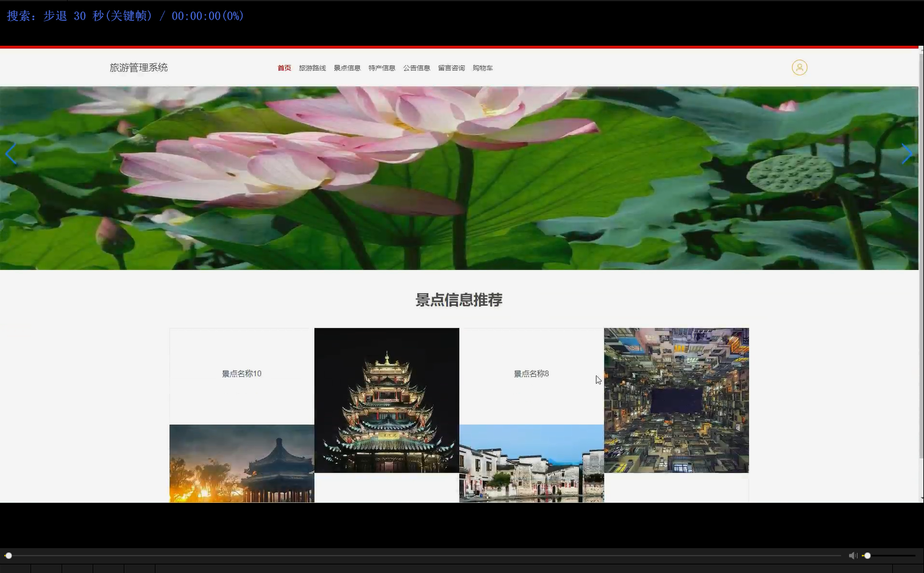This screenshot has width=924, height=573.
Task: Open the 公告信息 announcements section
Action: 417,68
